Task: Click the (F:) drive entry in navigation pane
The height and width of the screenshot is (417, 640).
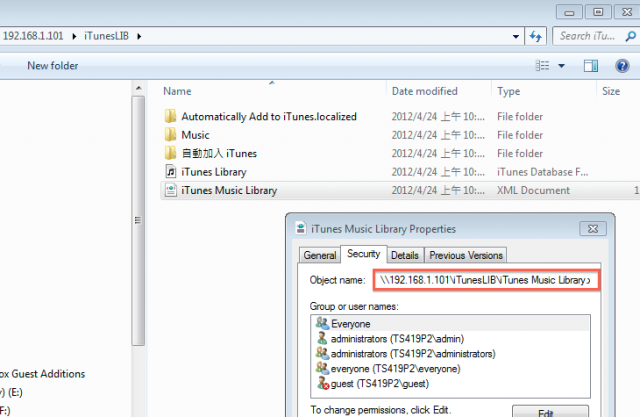Action: point(5,410)
